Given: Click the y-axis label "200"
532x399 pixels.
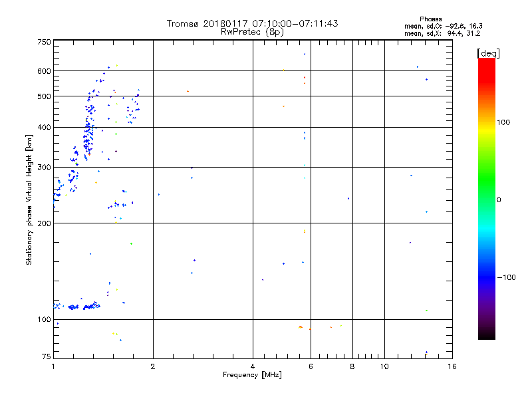Looking at the screenshot, I should [44, 223].
